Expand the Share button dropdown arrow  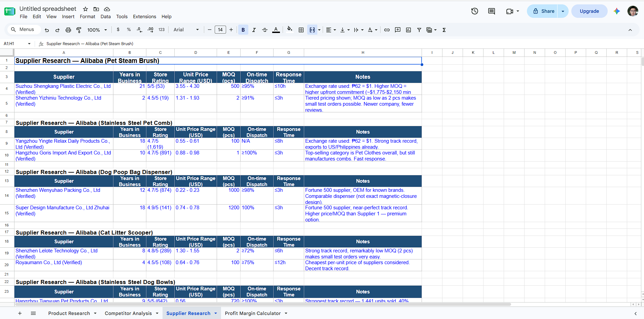(x=563, y=11)
